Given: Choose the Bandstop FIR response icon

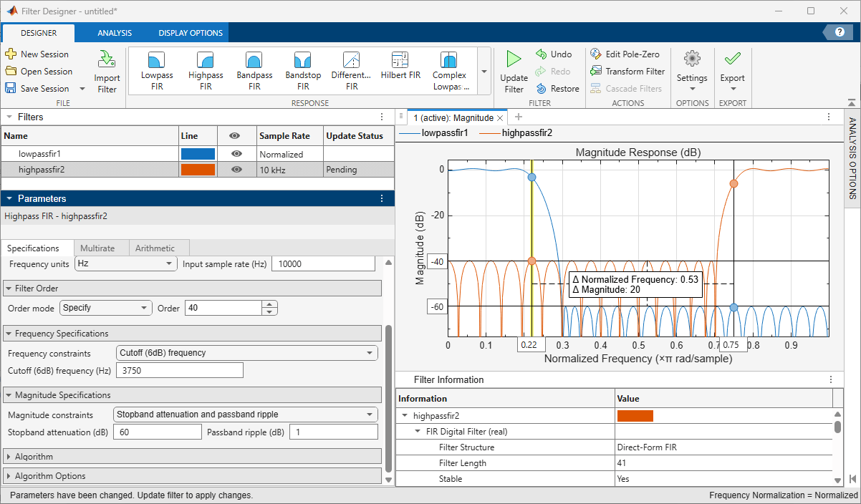Looking at the screenshot, I should click(302, 59).
